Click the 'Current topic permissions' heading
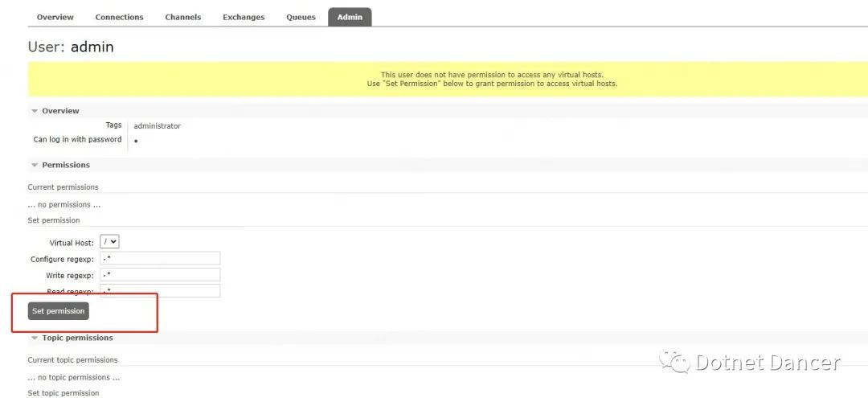This screenshot has width=868, height=398. (x=72, y=359)
